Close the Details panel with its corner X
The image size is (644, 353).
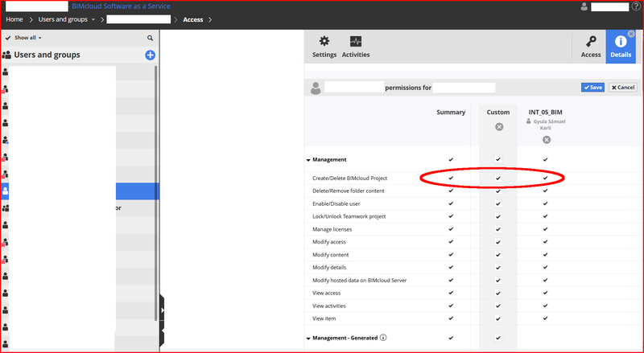(x=631, y=34)
